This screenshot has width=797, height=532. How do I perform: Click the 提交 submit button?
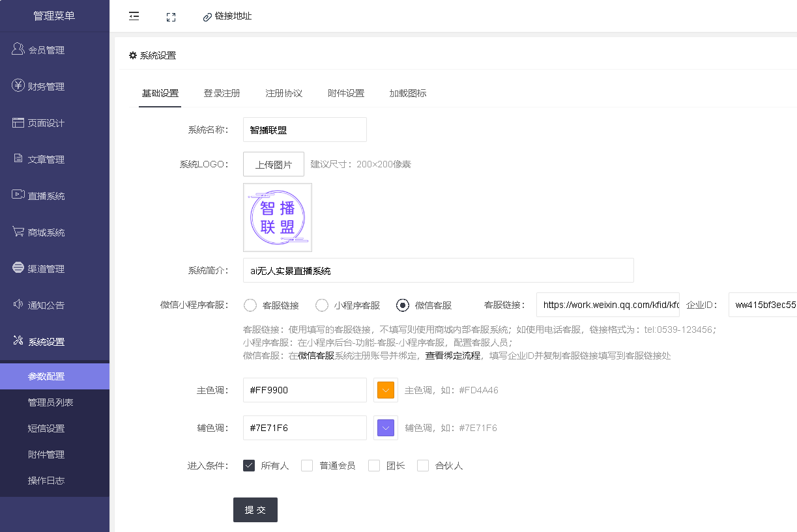click(255, 510)
